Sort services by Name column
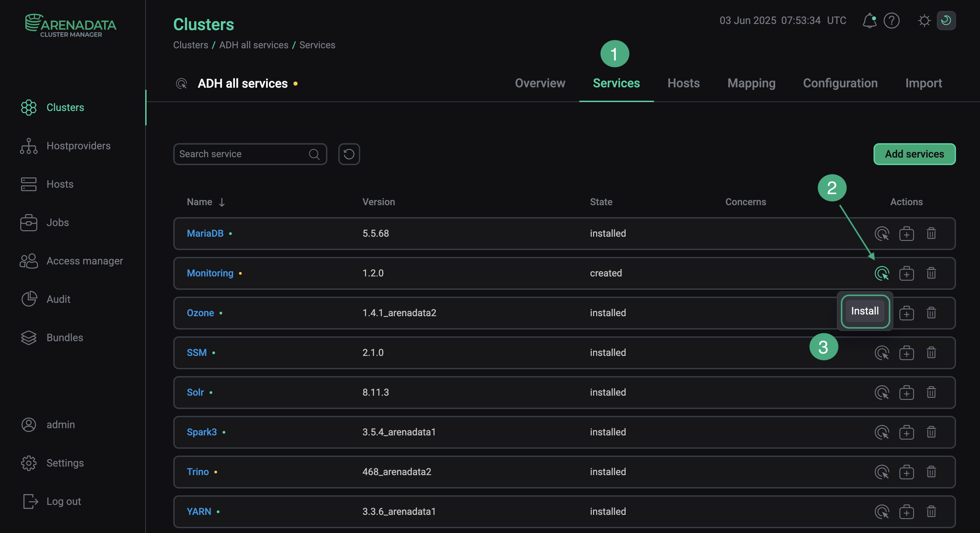This screenshot has width=980, height=533. (206, 202)
